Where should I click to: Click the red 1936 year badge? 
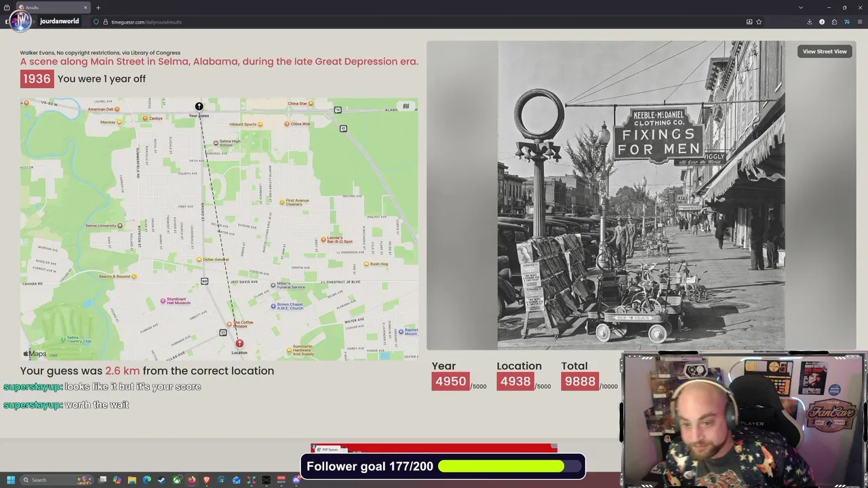pos(37,79)
